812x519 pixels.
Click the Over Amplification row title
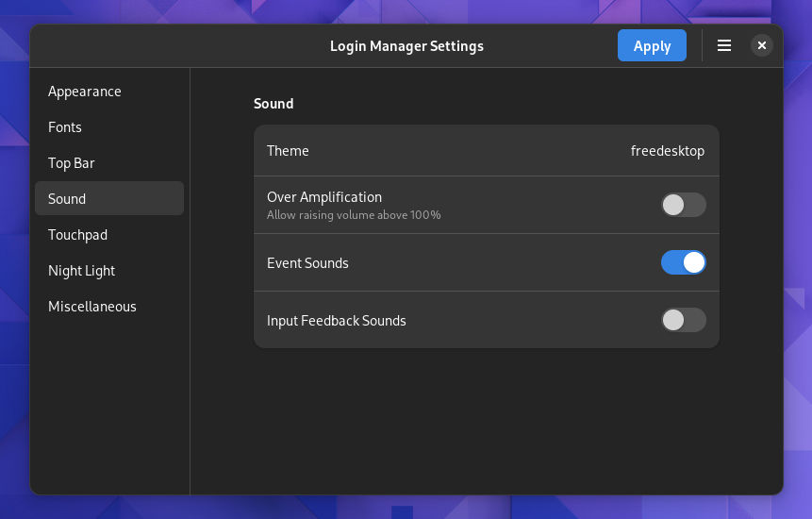324,197
